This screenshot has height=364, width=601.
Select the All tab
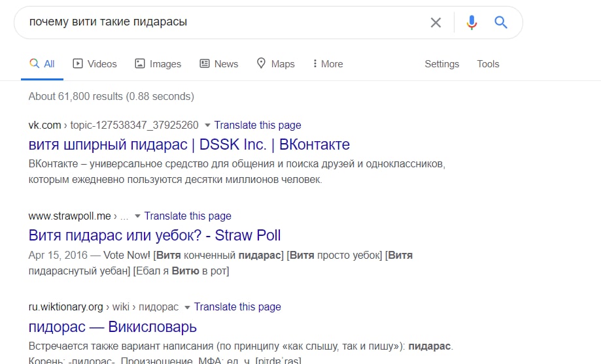click(42, 64)
